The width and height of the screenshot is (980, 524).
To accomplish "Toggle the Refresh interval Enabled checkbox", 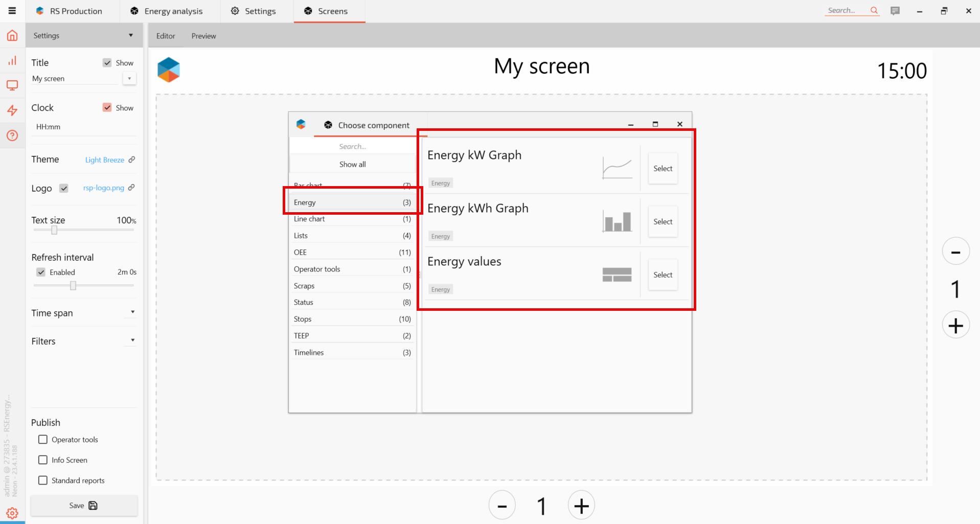I will pyautogui.click(x=41, y=272).
